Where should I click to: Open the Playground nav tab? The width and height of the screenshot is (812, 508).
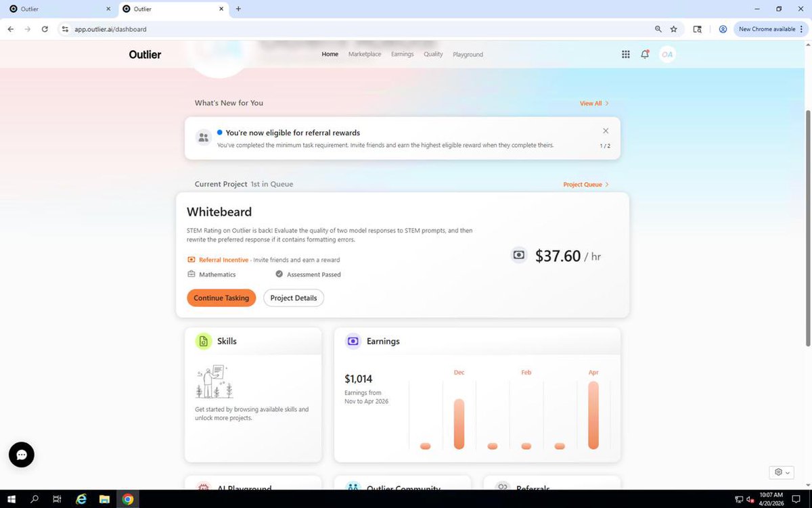pyautogui.click(x=468, y=54)
